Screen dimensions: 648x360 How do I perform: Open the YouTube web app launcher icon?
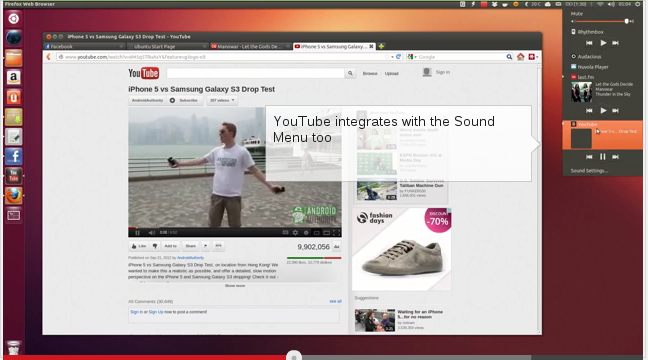click(x=13, y=176)
